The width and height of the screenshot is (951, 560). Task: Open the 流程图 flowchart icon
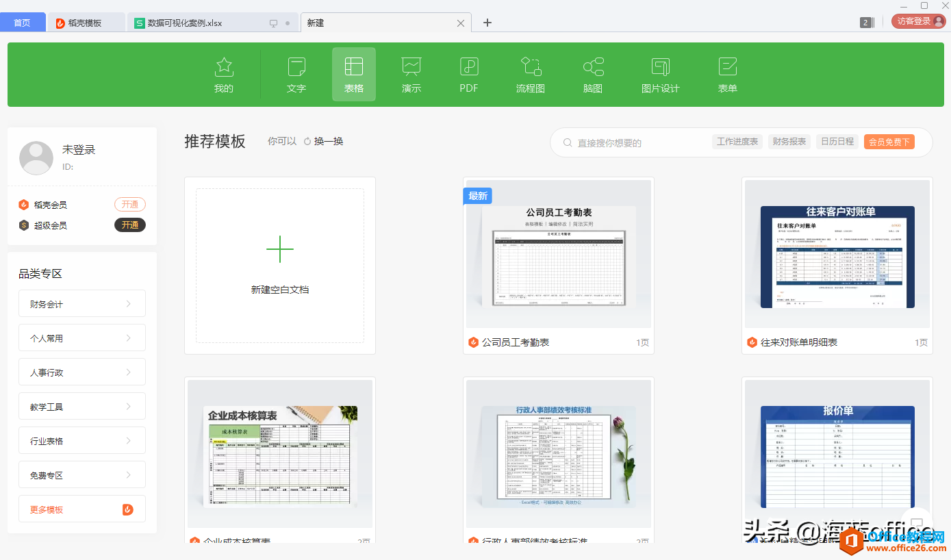(531, 66)
